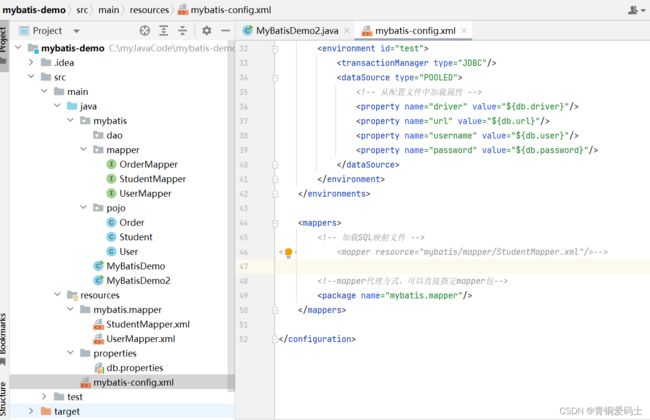Click mybatis-demo in the breadcrumb path
The image size is (650, 420).
tap(34, 10)
